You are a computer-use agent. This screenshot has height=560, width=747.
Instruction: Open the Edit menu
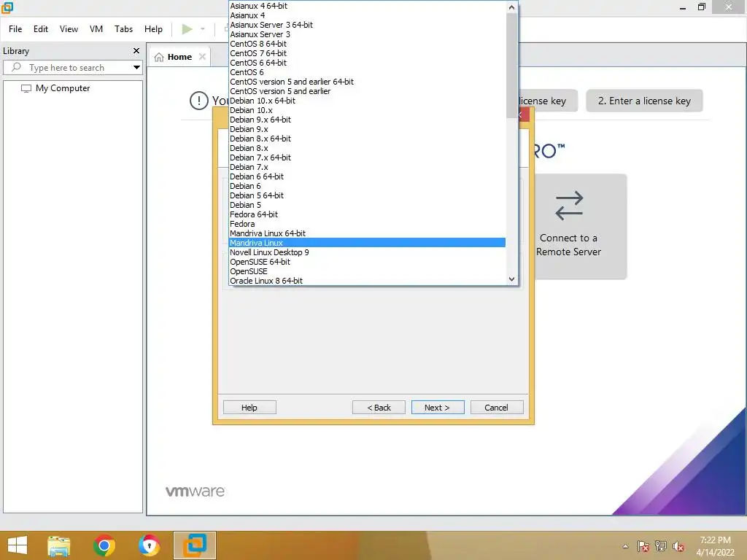41,29
